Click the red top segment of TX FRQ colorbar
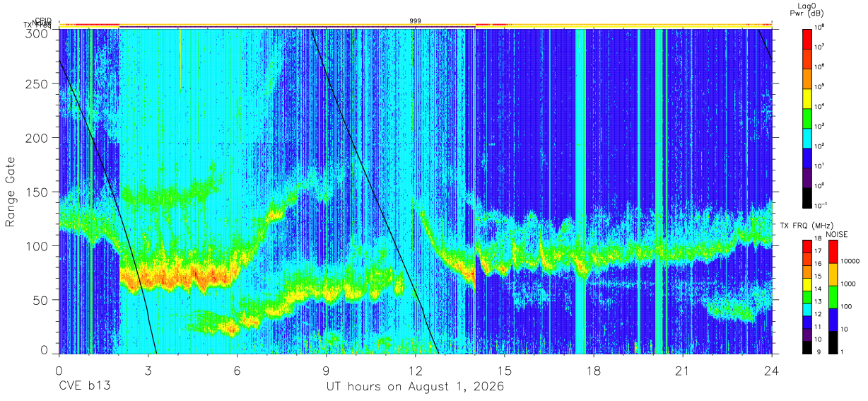 [x=807, y=247]
